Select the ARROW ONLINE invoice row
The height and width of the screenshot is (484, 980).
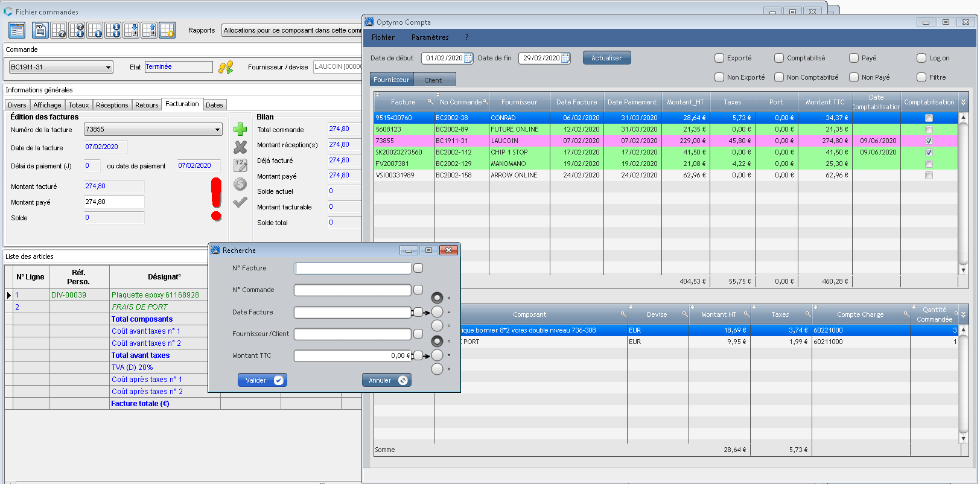(666, 175)
